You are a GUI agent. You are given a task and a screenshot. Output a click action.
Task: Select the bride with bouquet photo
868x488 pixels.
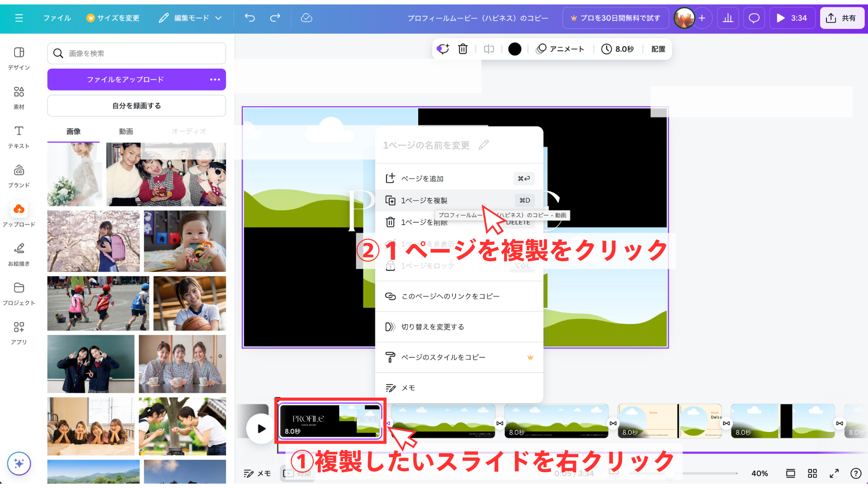click(75, 174)
